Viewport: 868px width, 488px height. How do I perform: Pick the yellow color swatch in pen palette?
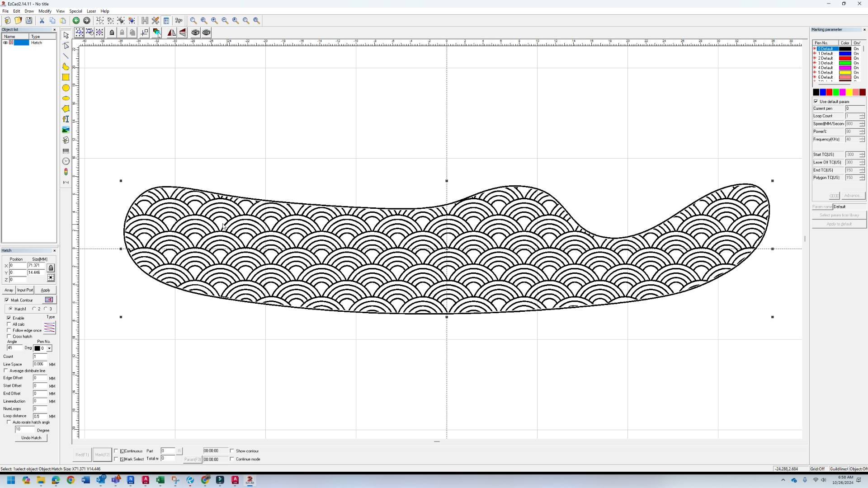[849, 92]
